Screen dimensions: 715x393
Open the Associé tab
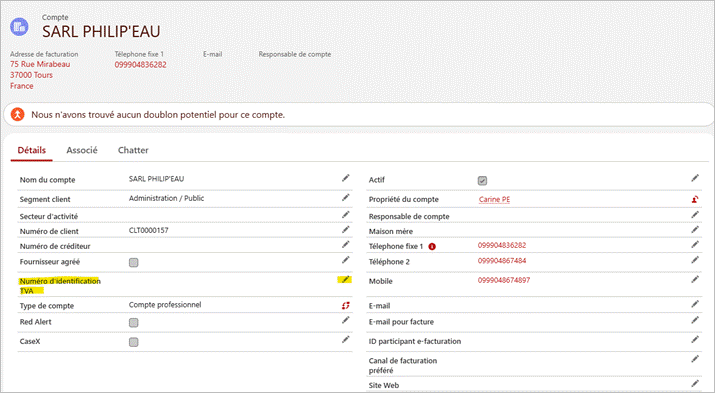coord(82,150)
